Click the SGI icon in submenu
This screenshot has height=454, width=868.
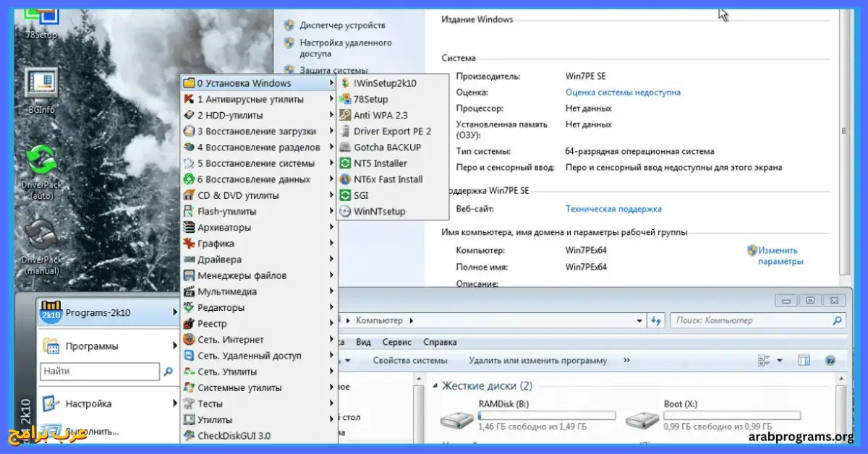(x=345, y=195)
